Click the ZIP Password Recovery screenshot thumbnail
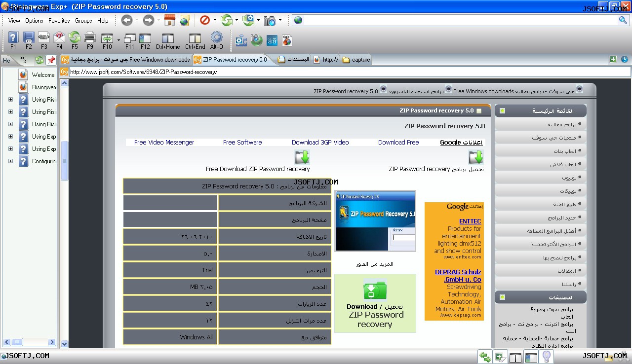The width and height of the screenshot is (632, 364). [375, 221]
